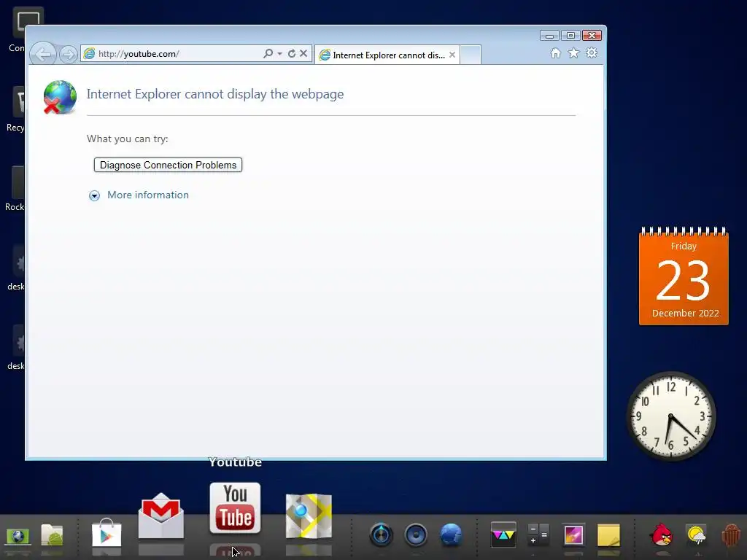Open the address bar autocomplete dropdown arrow
Image resolution: width=747 pixels, height=560 pixels.
(x=279, y=54)
